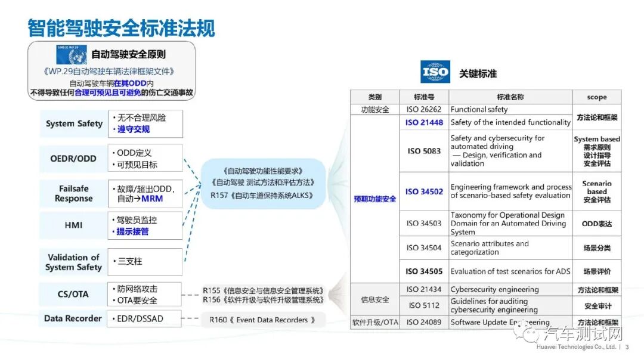Select the System based 需求原则 scope cell
The image size is (644, 362).
pyautogui.click(x=597, y=151)
